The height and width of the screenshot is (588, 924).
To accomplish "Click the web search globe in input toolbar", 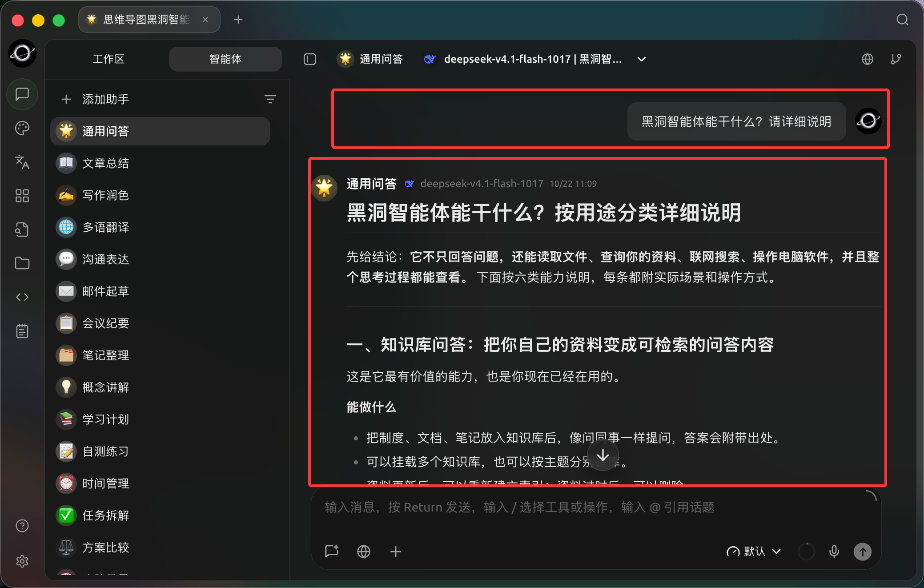I will (364, 552).
